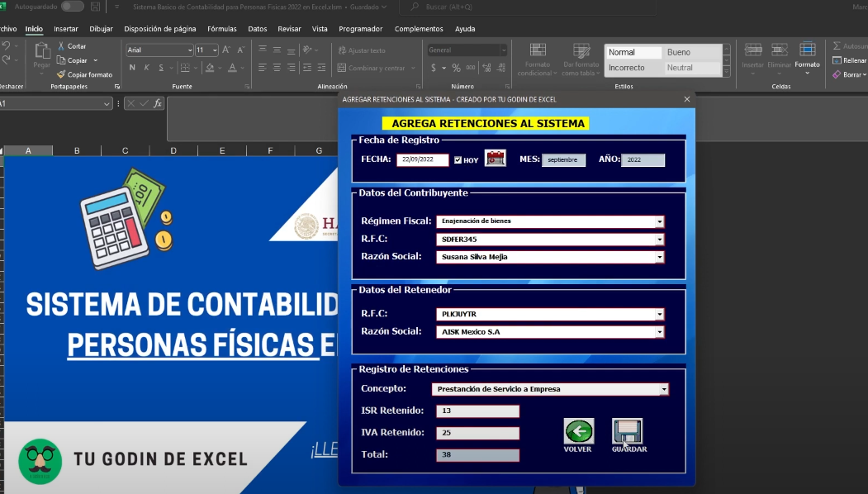Viewport: 868px width, 494px height.
Task: Toggle the Autoguardado switch
Action: click(x=72, y=7)
